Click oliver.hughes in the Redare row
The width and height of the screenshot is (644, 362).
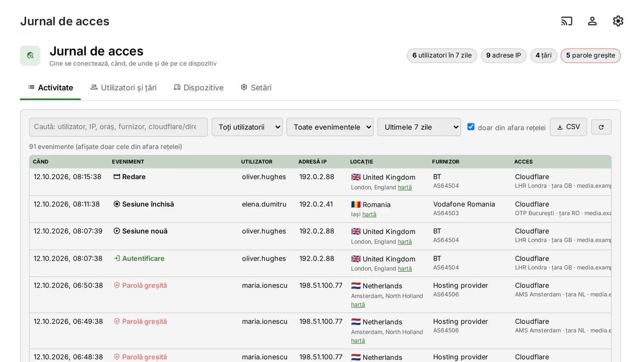[264, 177]
